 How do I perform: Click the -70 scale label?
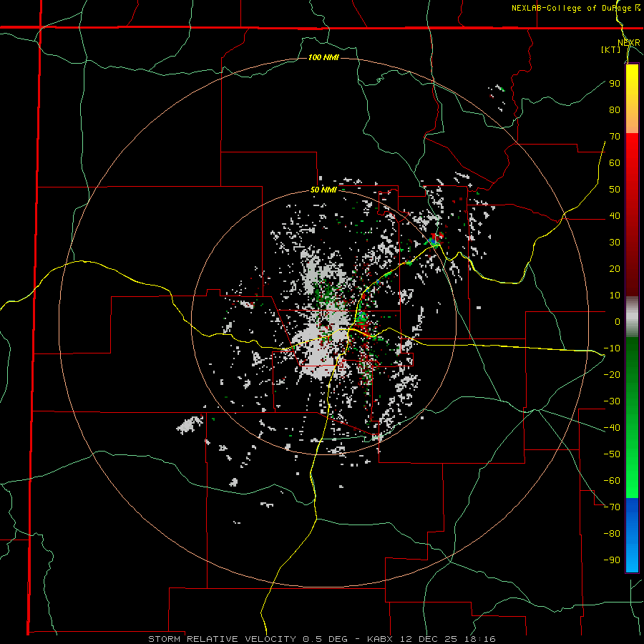pyautogui.click(x=612, y=507)
